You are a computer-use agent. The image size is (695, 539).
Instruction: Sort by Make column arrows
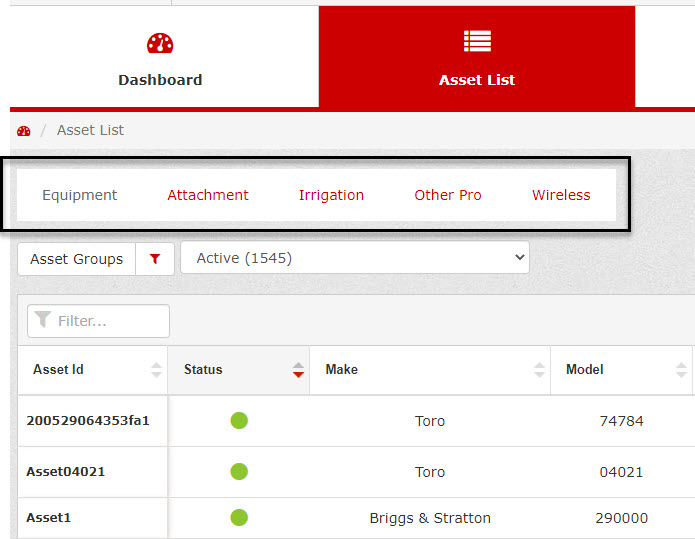pyautogui.click(x=539, y=370)
